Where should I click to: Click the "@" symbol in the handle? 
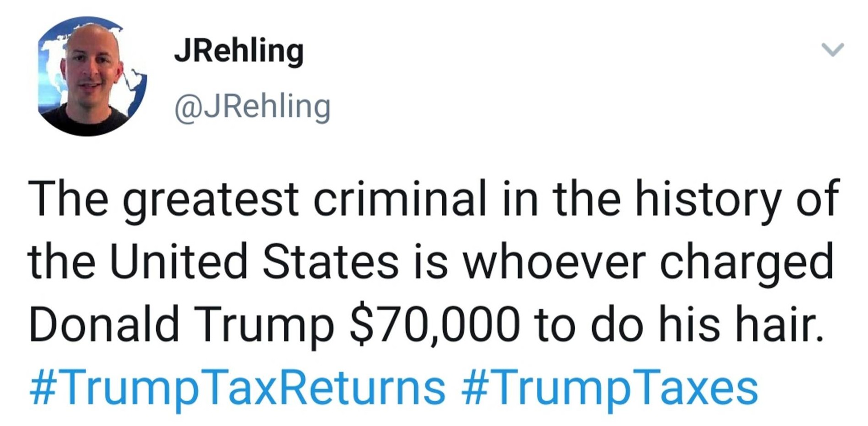pos(186,107)
